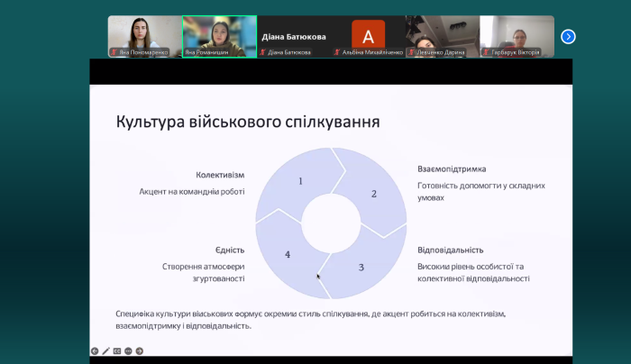Click the slide title Культура військового спілкування

(x=247, y=121)
